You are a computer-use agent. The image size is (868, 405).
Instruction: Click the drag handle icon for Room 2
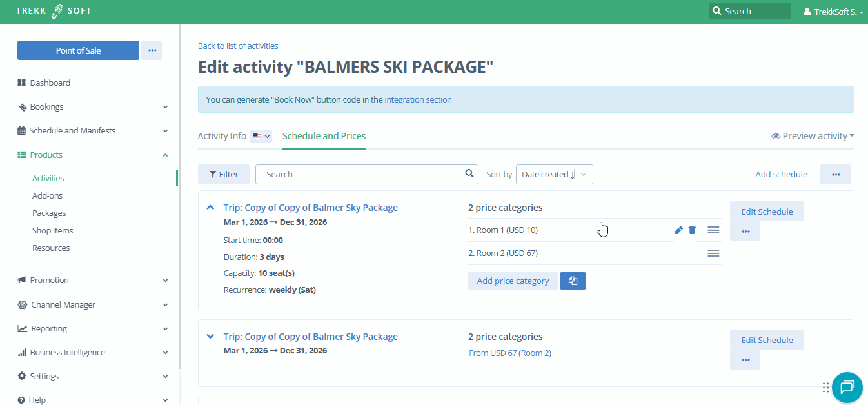click(713, 253)
